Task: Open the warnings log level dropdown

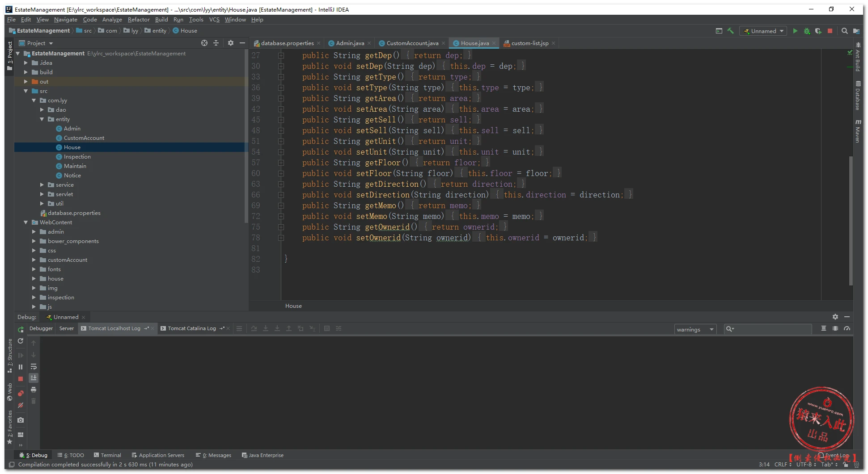Action: point(695,329)
